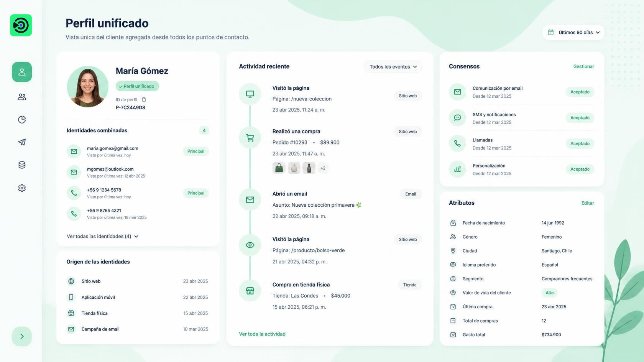Open the Últimos 90 días date range dropdown
This screenshot has width=644, height=362.
pyautogui.click(x=573, y=32)
